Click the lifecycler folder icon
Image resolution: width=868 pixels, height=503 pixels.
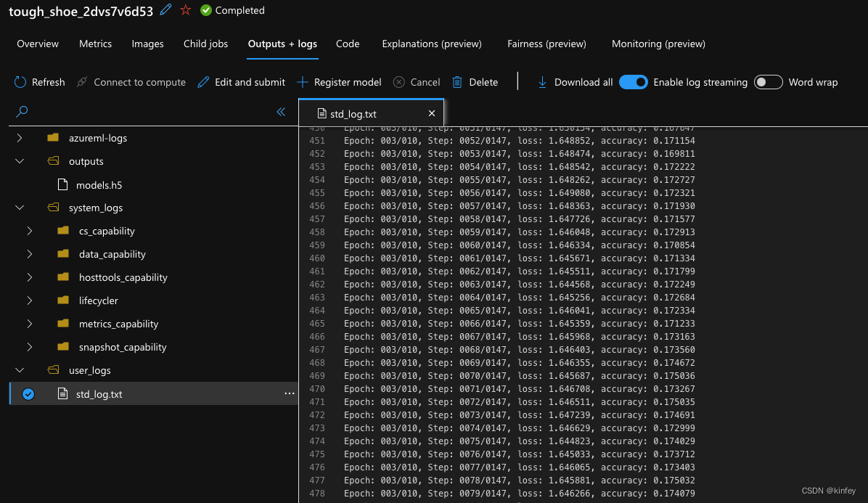pos(63,300)
